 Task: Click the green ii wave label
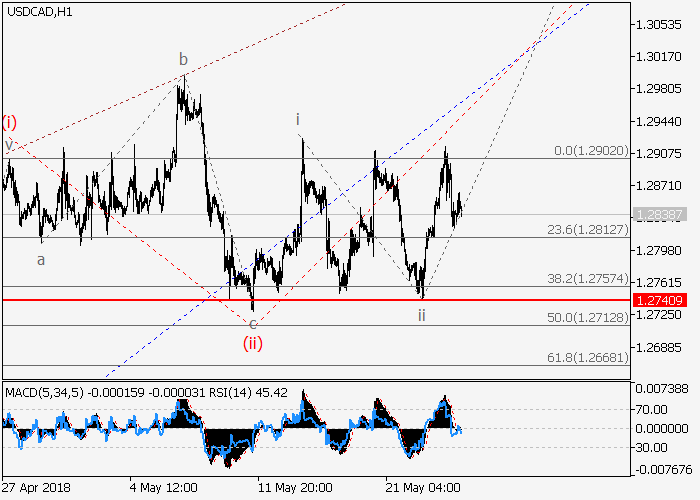(x=422, y=314)
